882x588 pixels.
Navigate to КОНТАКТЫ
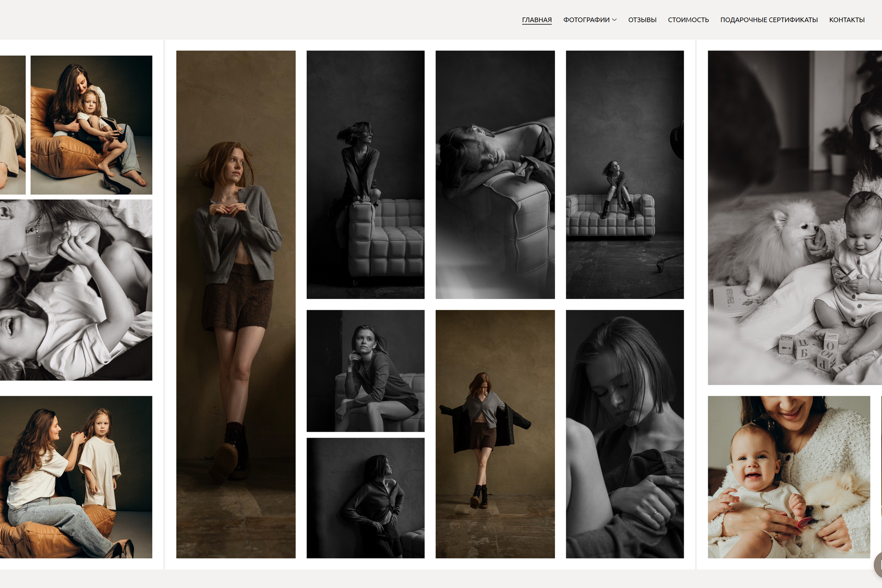click(846, 20)
